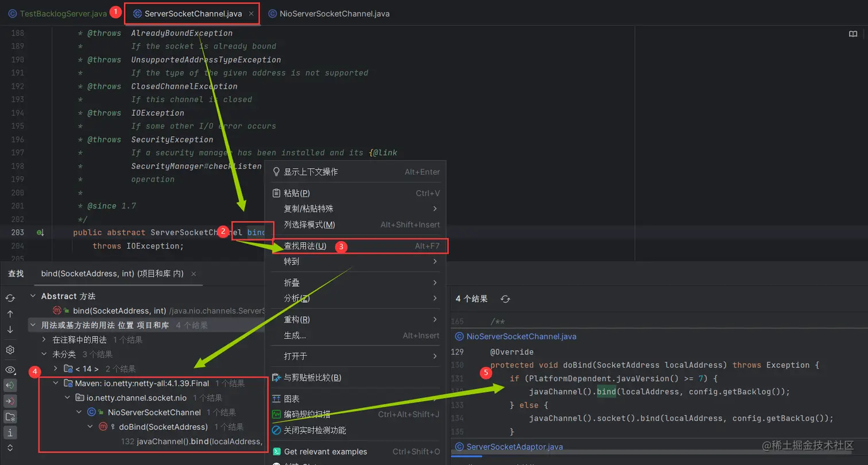The image size is (868, 465).
Task: Open the 复制/粘贴特殊 submenu
Action: point(356,209)
